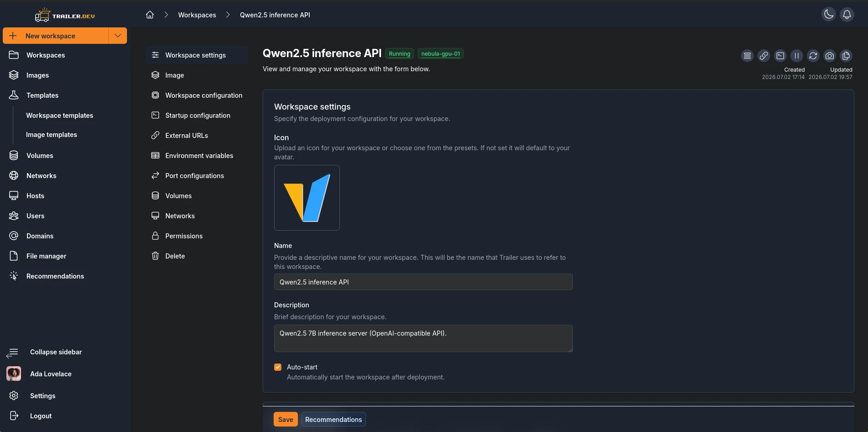Screen dimensions: 868x432
Task: Open the Users page
Action: (65, 216)
